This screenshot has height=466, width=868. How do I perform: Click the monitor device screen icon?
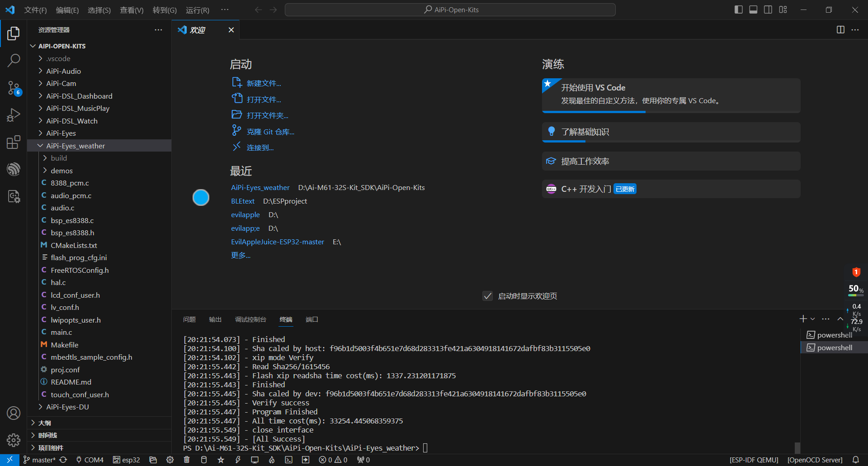click(x=255, y=460)
